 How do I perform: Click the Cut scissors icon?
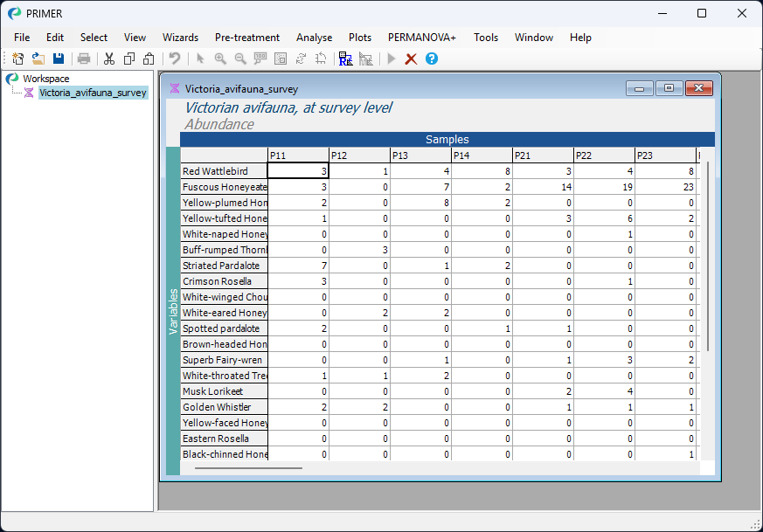tap(109, 59)
